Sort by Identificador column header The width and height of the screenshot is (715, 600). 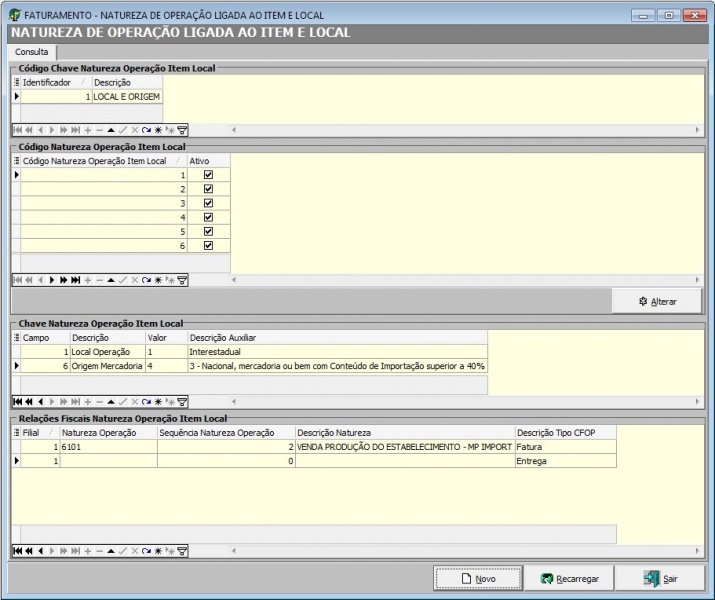[50, 82]
